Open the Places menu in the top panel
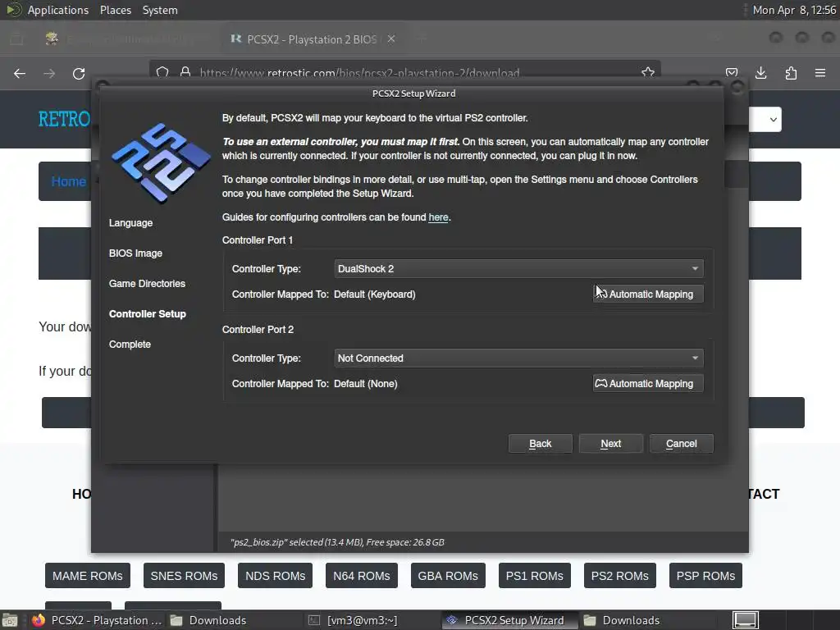 (x=116, y=10)
